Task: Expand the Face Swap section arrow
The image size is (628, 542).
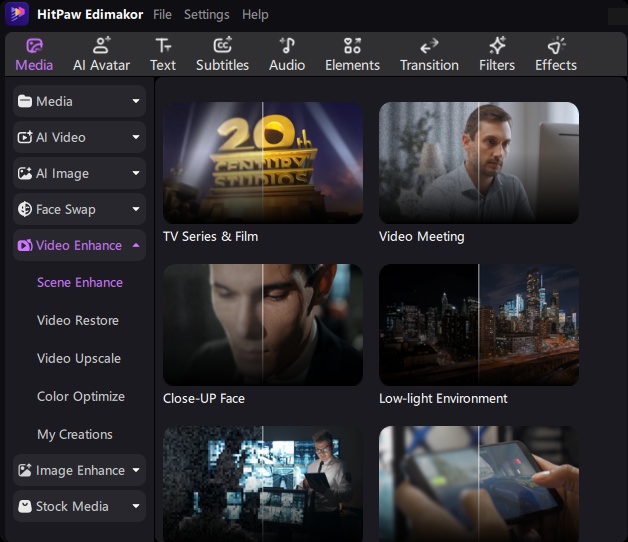Action: click(136, 209)
